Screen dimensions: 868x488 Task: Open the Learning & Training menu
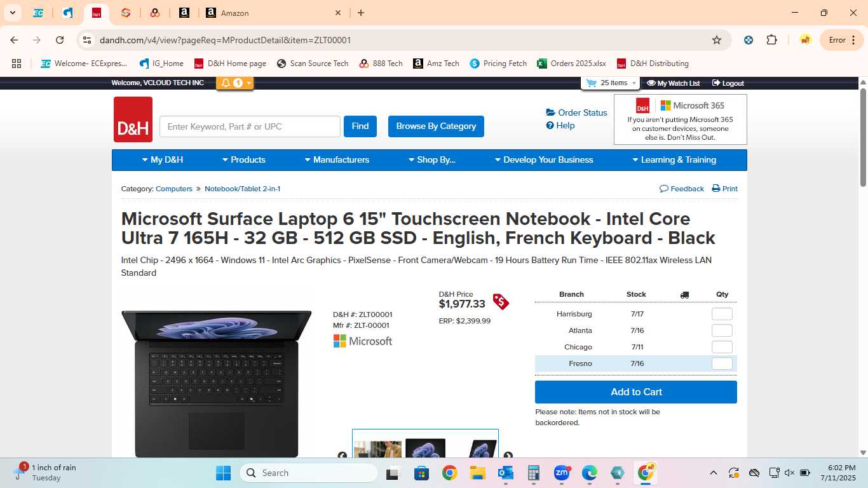coord(674,160)
